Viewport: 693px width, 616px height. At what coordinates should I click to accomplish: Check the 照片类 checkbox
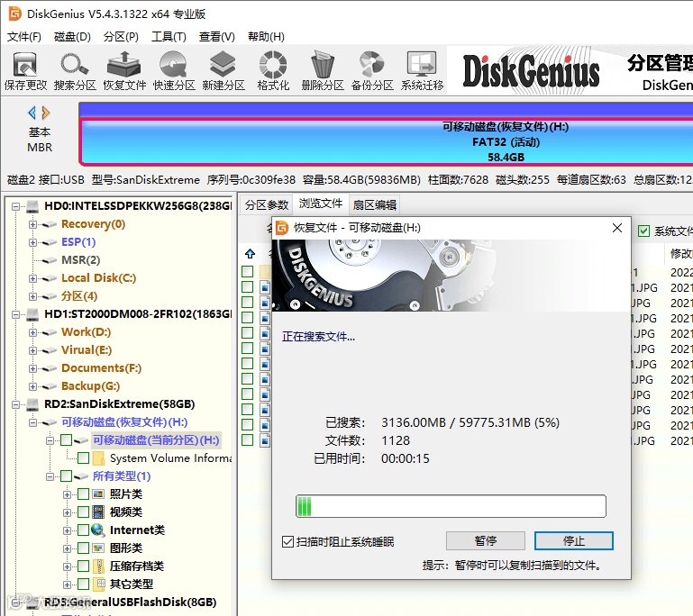[x=84, y=494]
